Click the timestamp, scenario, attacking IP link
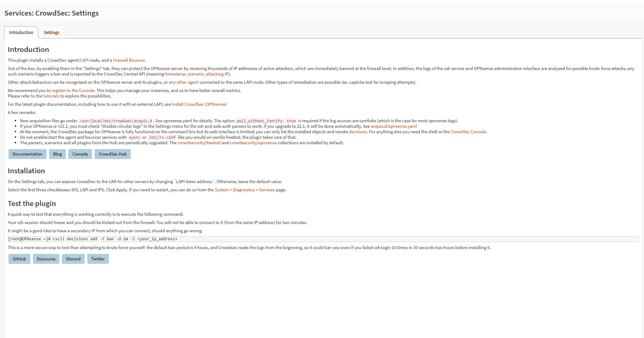This screenshot has height=338, width=644. click(x=197, y=74)
